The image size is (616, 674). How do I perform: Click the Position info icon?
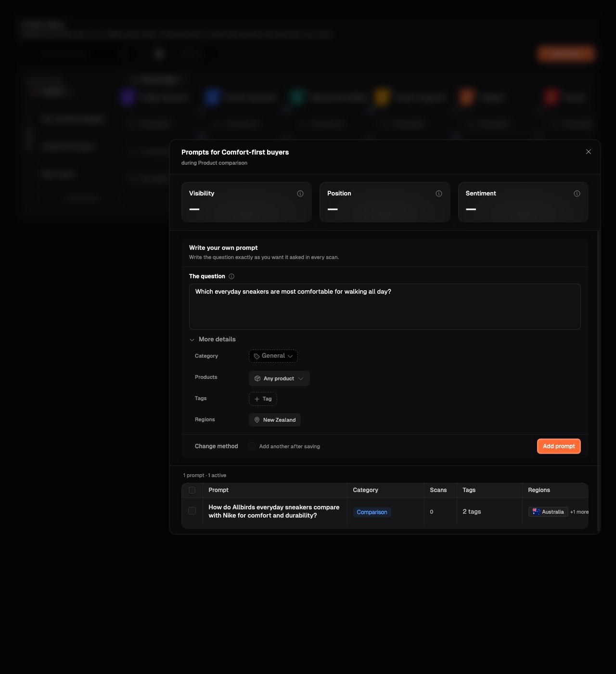[x=439, y=194]
